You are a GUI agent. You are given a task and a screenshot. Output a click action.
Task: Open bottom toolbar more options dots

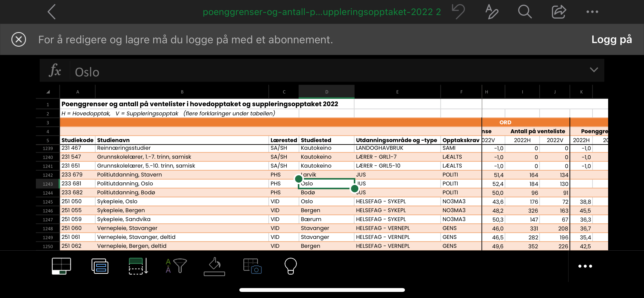(x=585, y=266)
